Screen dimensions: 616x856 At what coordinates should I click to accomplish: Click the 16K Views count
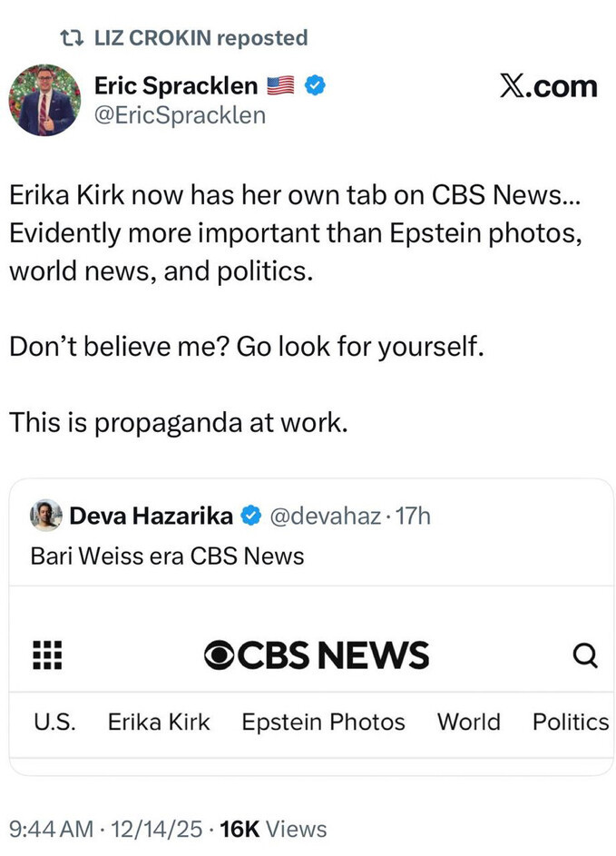click(273, 829)
